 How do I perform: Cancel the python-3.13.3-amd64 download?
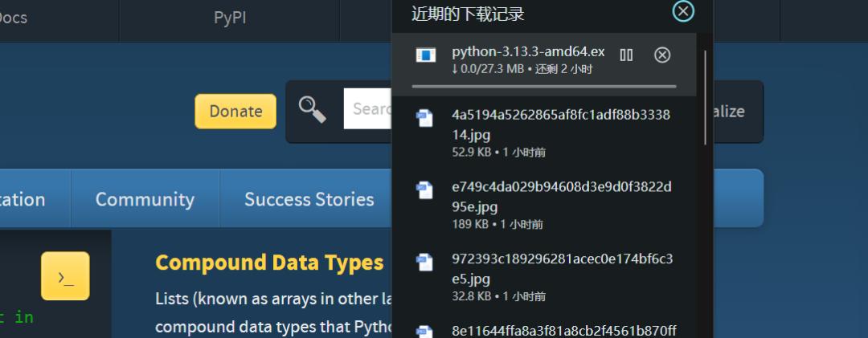662,55
